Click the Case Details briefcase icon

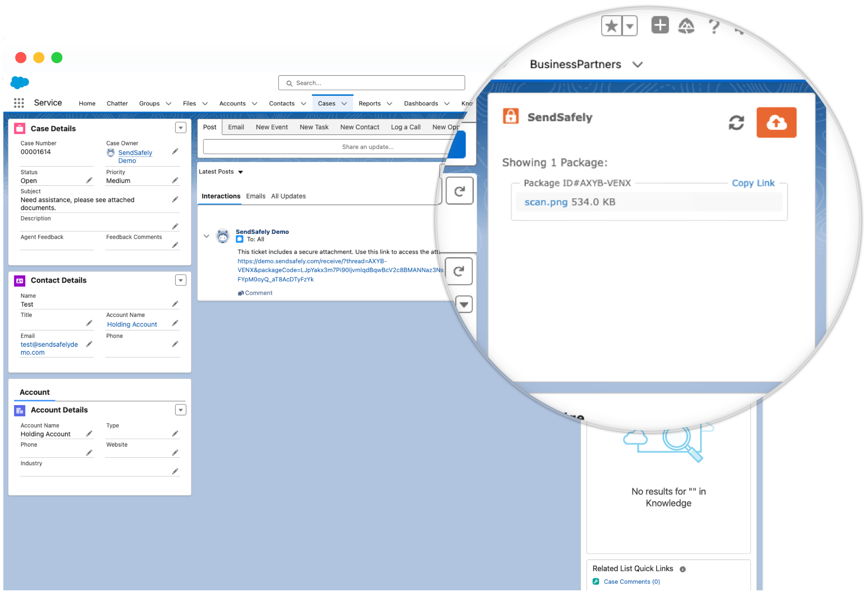[x=19, y=129]
